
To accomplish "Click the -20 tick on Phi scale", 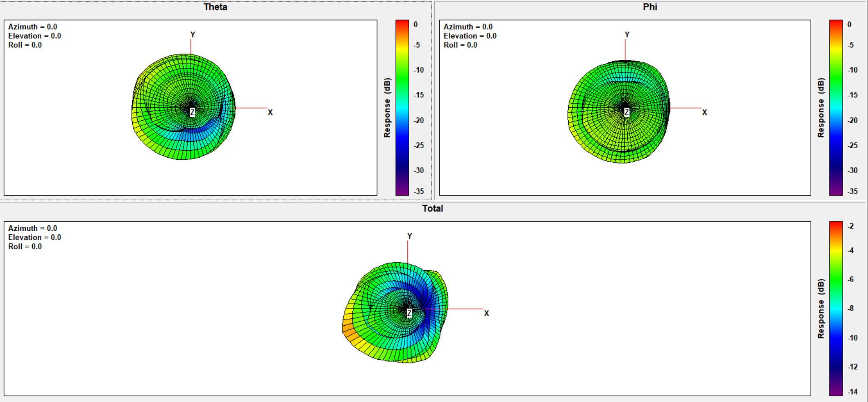I will tap(853, 120).
